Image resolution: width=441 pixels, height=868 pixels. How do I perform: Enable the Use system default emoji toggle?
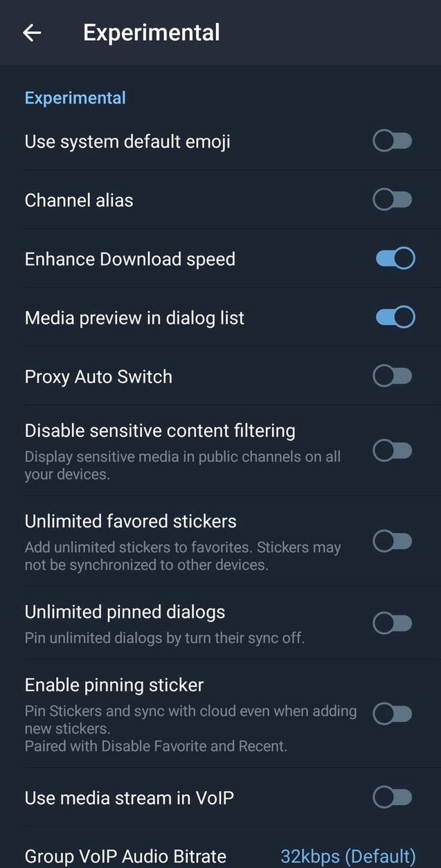(392, 140)
